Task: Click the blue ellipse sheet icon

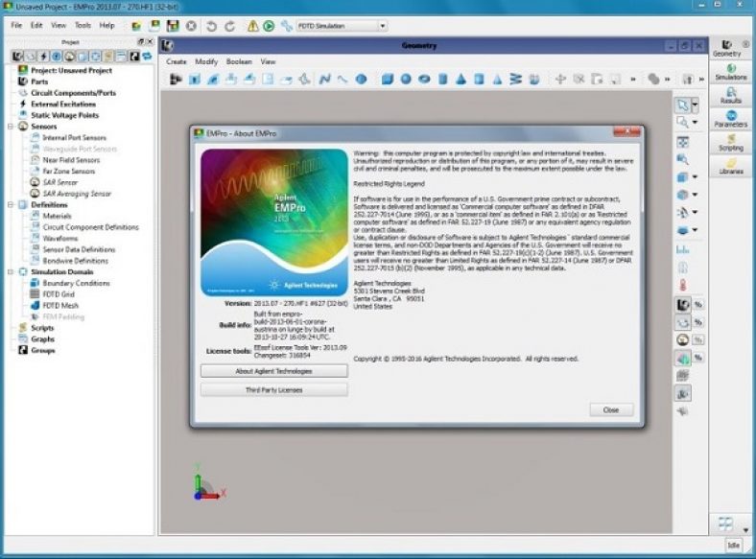Action: click(x=361, y=79)
